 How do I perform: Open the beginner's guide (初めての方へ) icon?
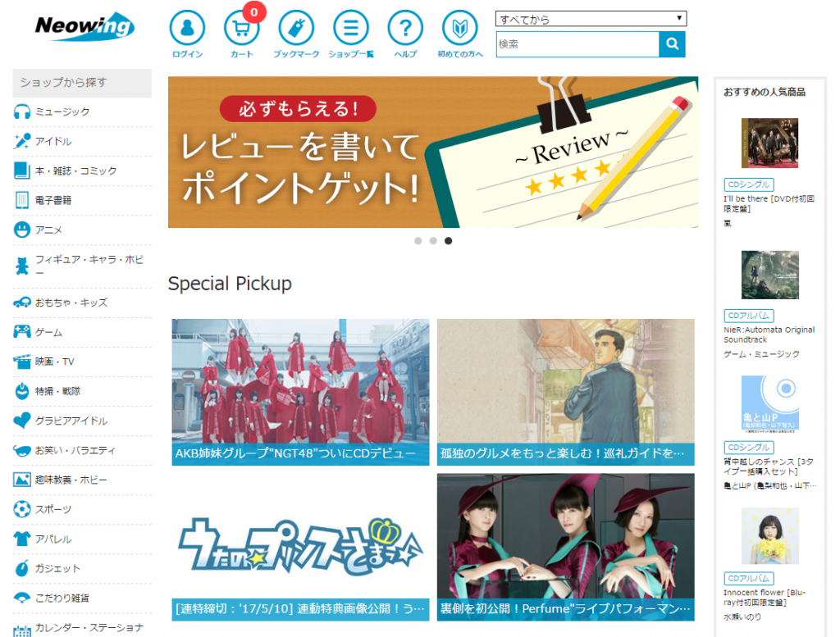[x=459, y=28]
